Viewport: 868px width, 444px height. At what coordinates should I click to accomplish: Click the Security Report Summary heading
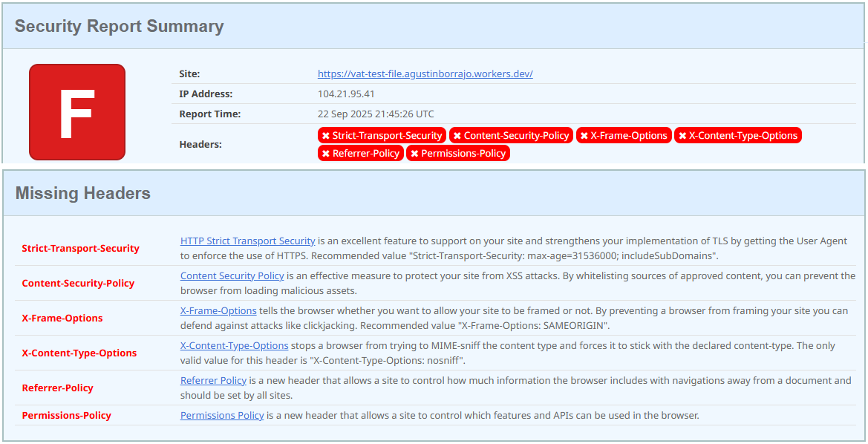click(119, 26)
